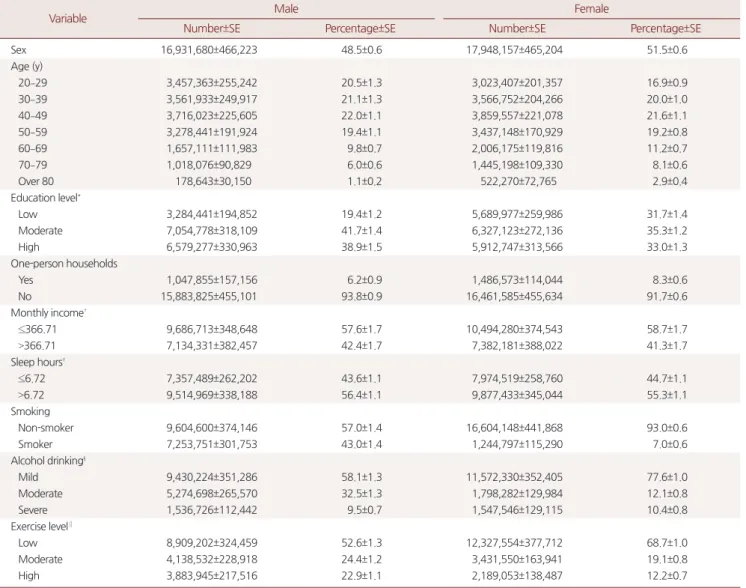Click the cell '15,883,825±455,101'
The image size is (746, 588).
pos(208,296)
